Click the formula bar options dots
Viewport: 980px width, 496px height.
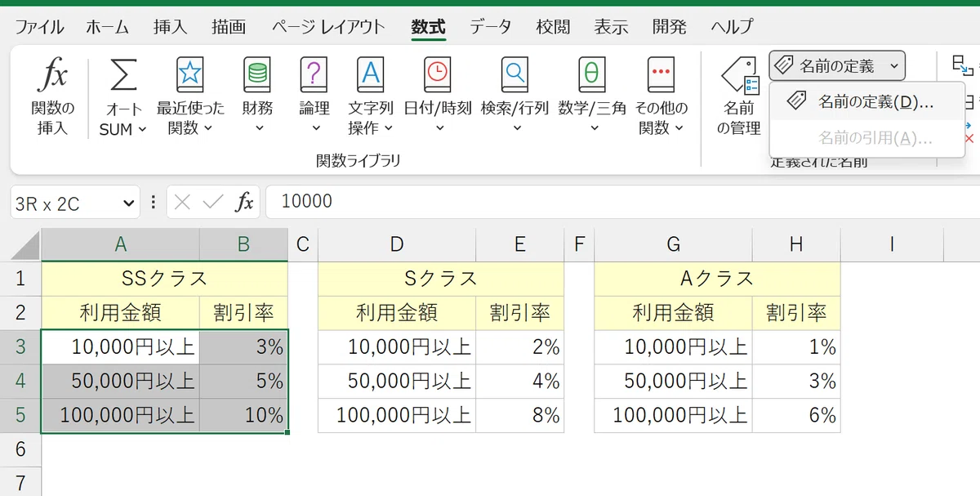(x=154, y=203)
